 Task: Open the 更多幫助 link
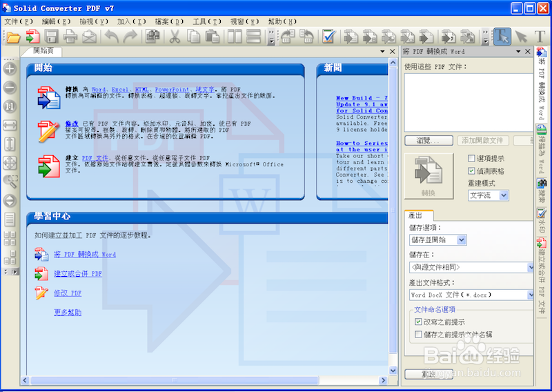68,313
